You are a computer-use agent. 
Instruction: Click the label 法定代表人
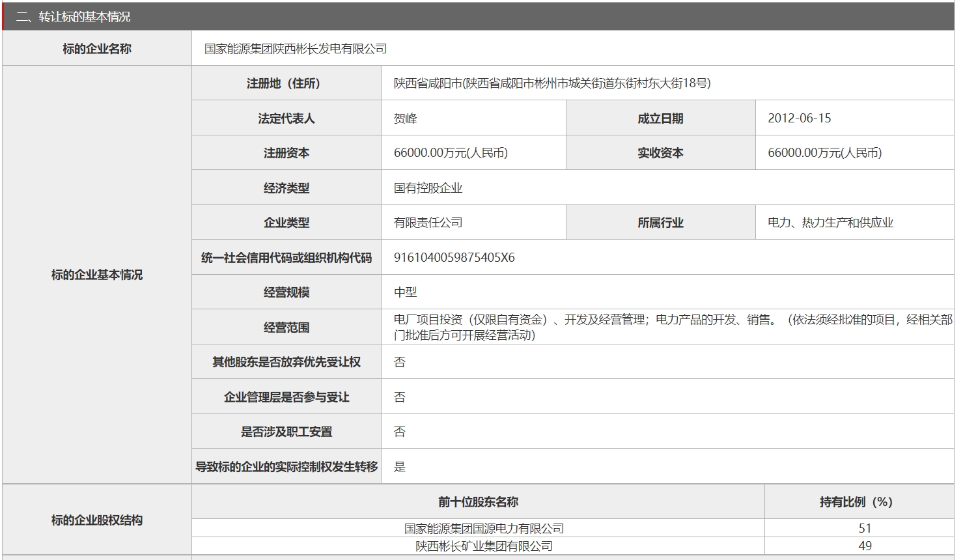click(x=286, y=118)
